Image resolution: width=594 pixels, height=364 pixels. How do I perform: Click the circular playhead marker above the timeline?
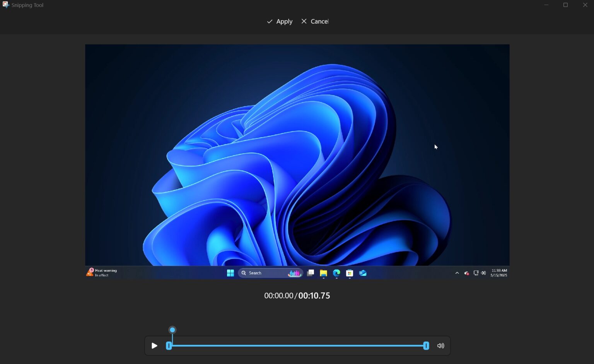(172, 330)
